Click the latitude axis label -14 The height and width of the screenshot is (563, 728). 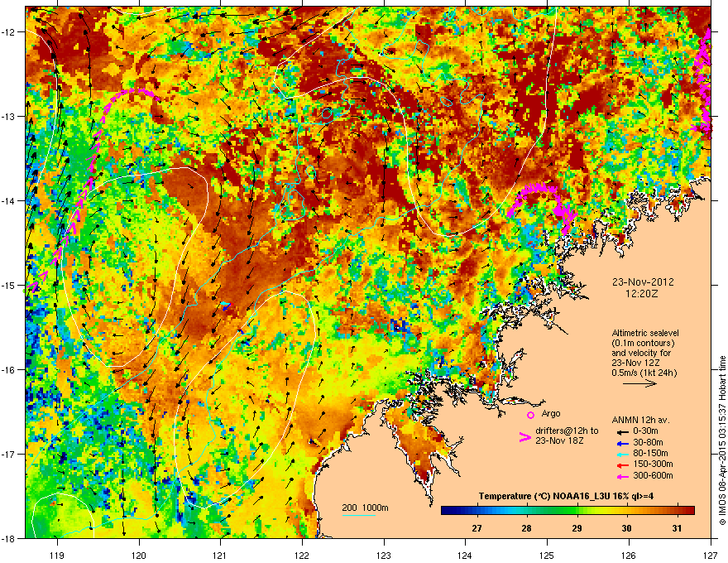(x=9, y=200)
